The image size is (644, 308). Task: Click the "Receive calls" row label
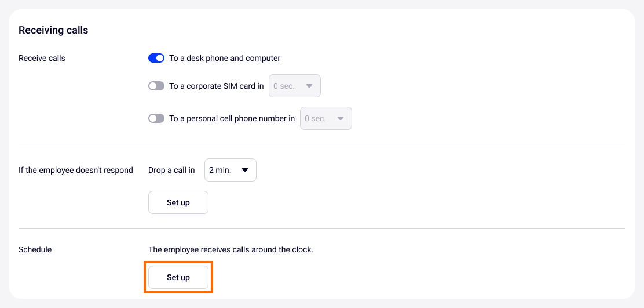(42, 58)
